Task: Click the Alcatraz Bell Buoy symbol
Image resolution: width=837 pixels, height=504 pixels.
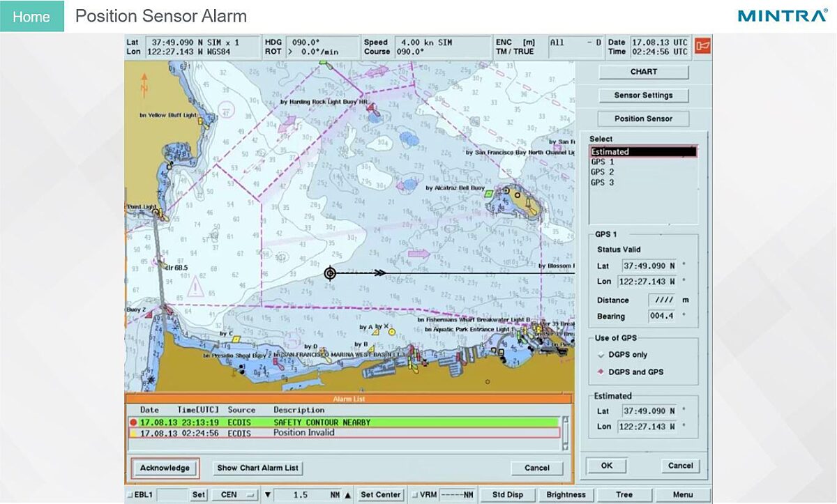Action: (x=489, y=193)
